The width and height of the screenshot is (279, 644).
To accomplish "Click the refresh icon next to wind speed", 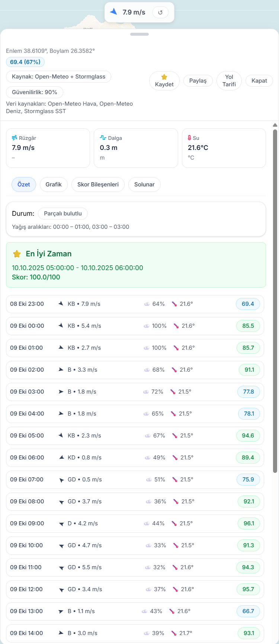I will point(160,12).
